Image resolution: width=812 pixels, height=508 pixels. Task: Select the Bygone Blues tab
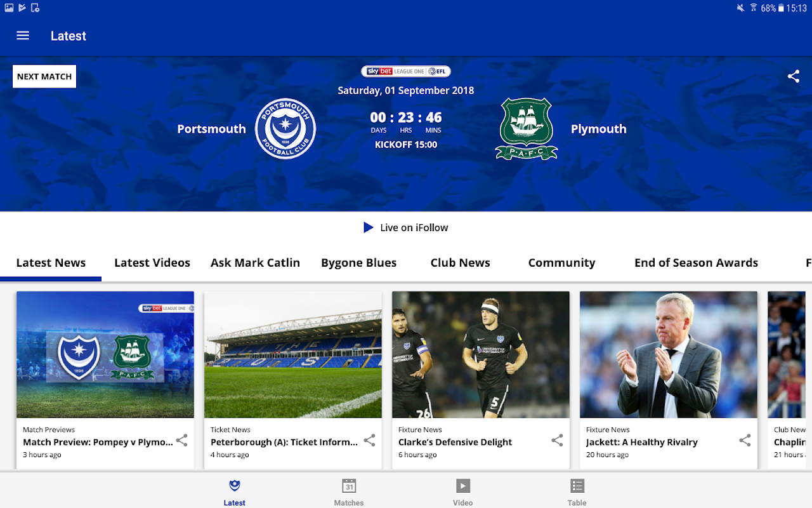pos(359,262)
